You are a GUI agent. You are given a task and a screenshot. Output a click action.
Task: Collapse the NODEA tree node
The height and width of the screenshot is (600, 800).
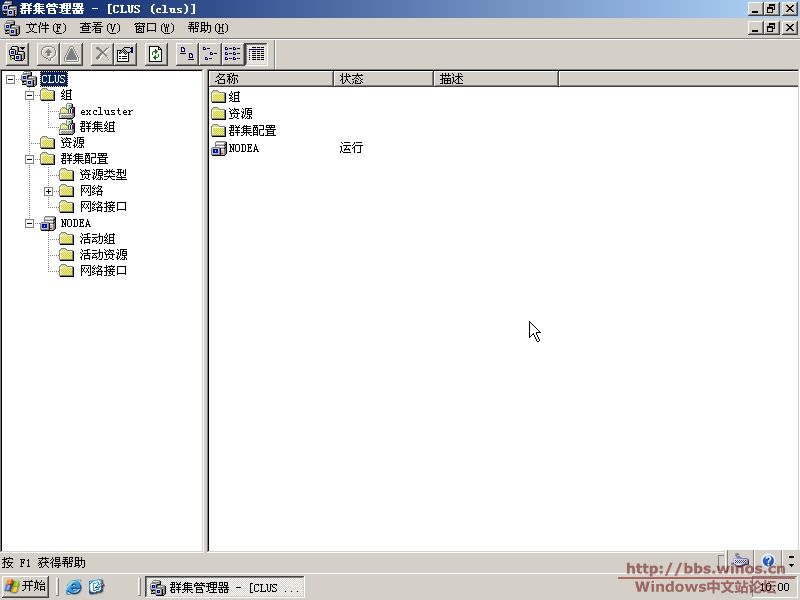click(x=29, y=223)
